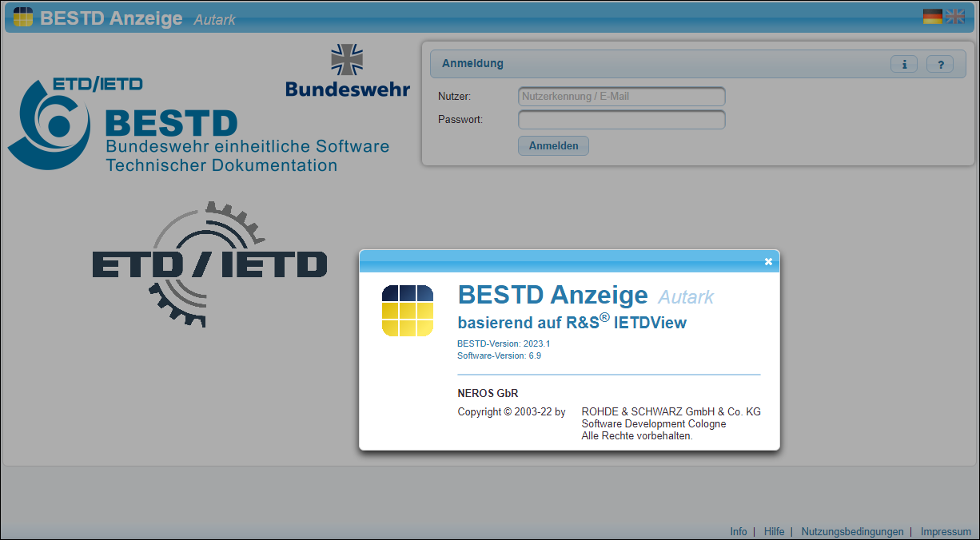Viewport: 980px width, 540px height.
Task: Click the yellow-blue grid logo in dialog
Action: pos(408,310)
